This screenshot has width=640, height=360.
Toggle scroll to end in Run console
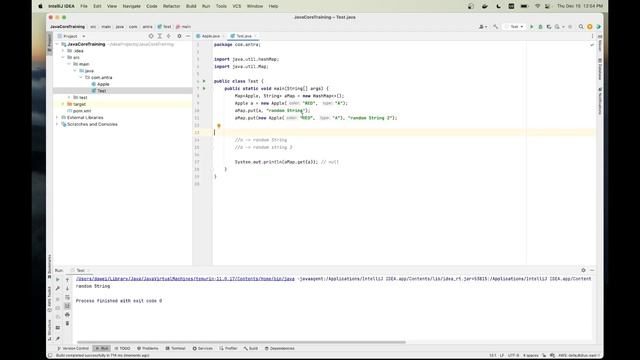[67, 306]
